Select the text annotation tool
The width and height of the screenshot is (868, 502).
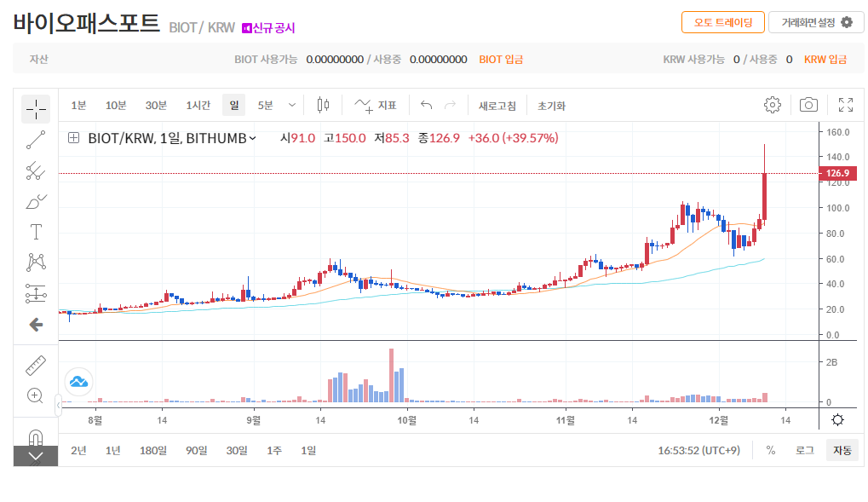coord(36,232)
